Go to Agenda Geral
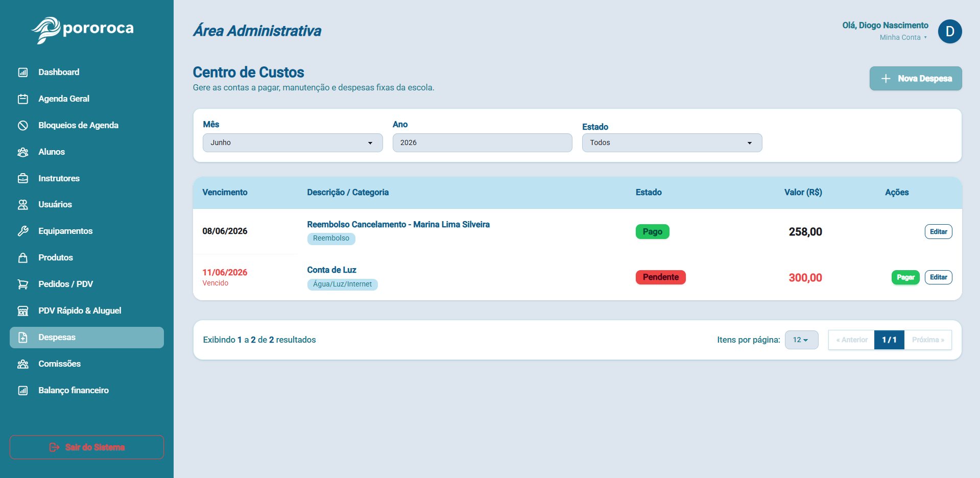This screenshot has height=478, width=980. pos(87,99)
